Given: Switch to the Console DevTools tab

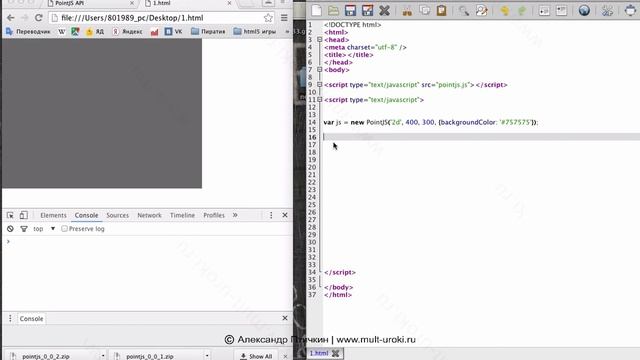Looking at the screenshot, I should coord(86,215).
